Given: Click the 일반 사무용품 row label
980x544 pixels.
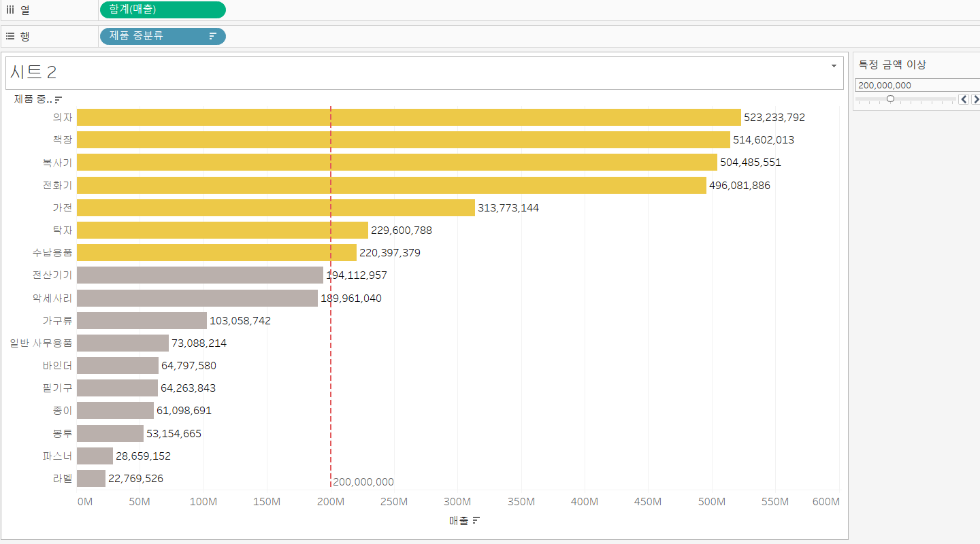Looking at the screenshot, I should pos(41,343).
